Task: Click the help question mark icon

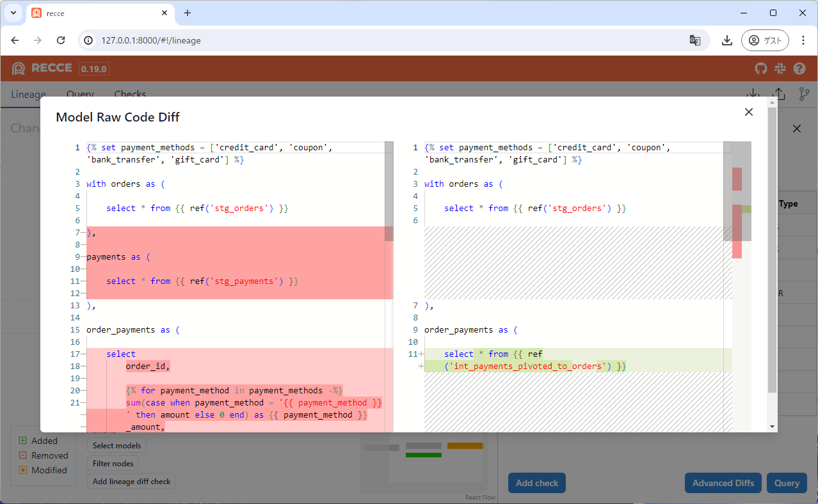Action: point(799,68)
